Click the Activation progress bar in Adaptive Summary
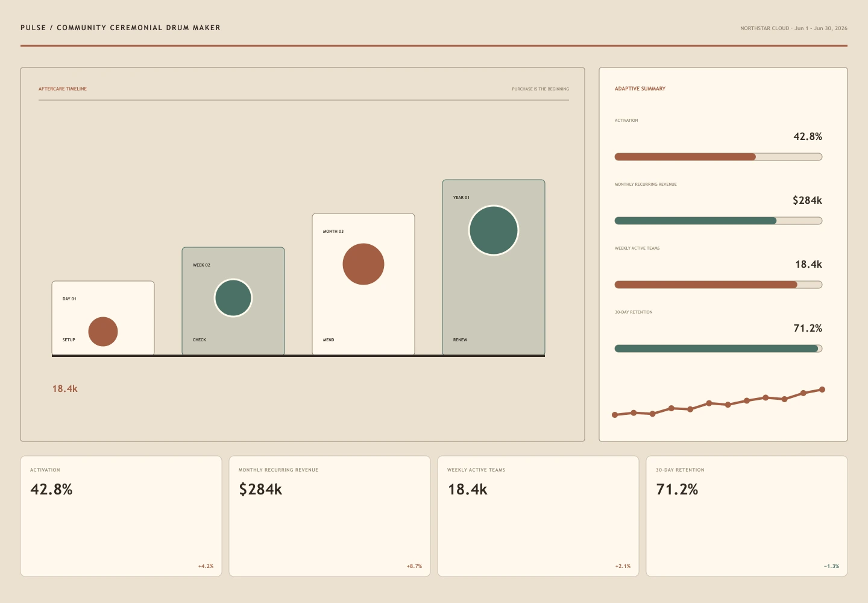Image resolution: width=868 pixels, height=603 pixels. click(x=719, y=157)
